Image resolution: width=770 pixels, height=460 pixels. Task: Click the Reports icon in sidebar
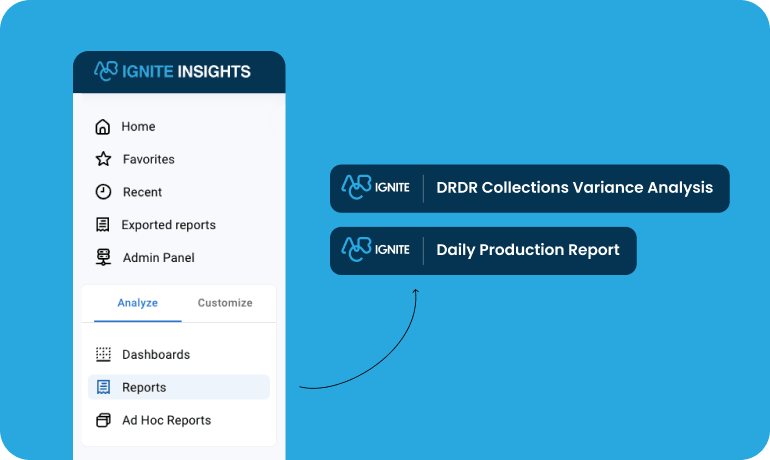click(x=103, y=387)
